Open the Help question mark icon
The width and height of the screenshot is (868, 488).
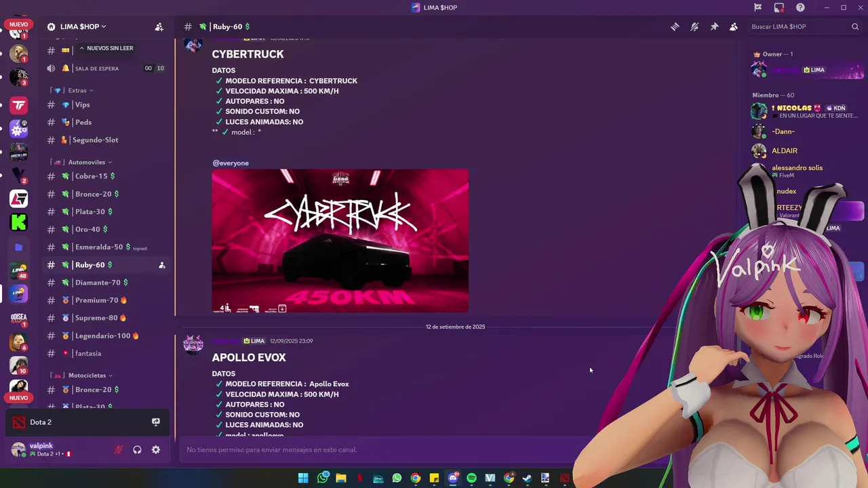pos(800,7)
